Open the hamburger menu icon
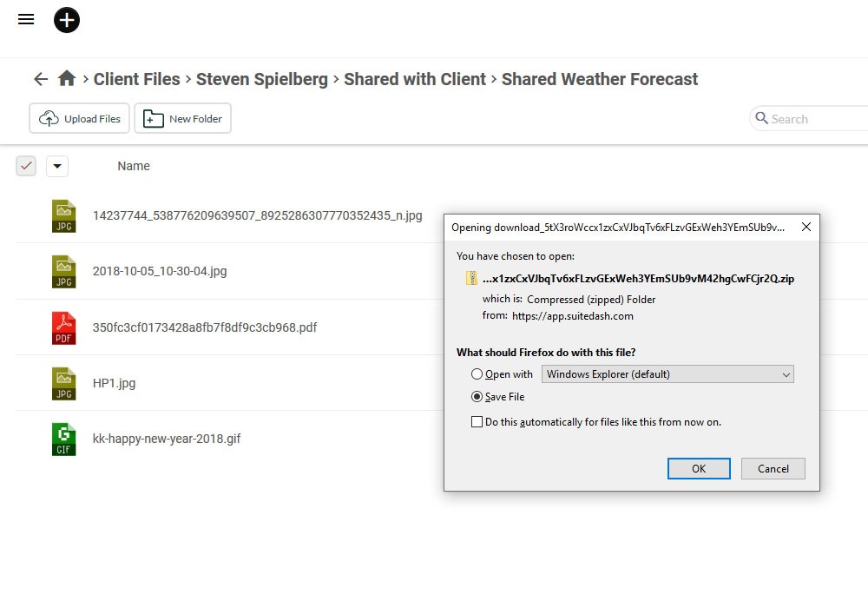Screen dimensions: 868x608 (x=26, y=19)
